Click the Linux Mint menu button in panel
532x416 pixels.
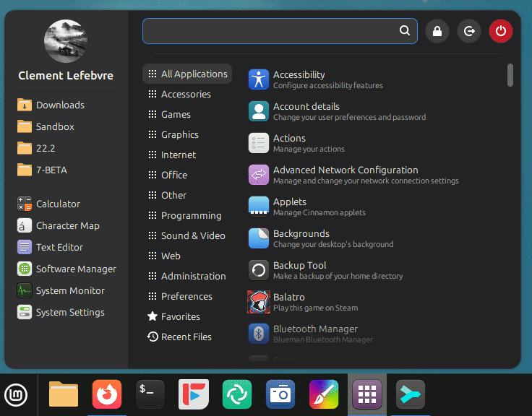(x=16, y=395)
